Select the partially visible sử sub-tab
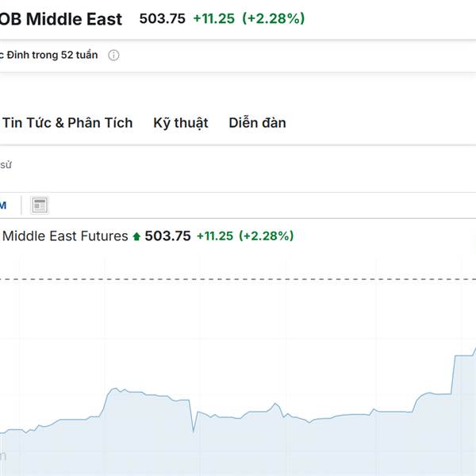Screen dimensions: 476x476 (x=6, y=165)
